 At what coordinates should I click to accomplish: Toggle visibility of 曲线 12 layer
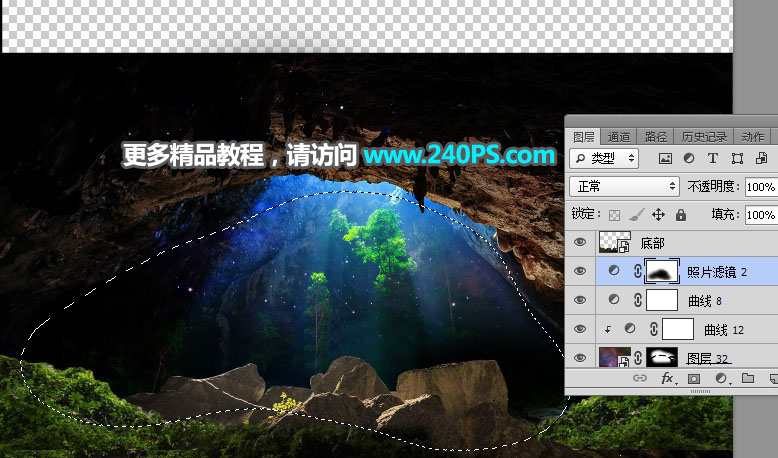pyautogui.click(x=580, y=328)
